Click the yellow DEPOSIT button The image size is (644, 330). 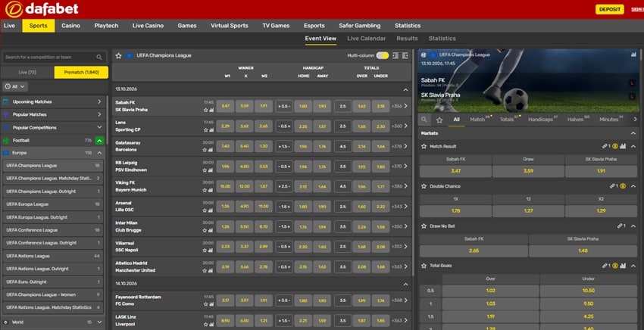click(609, 9)
